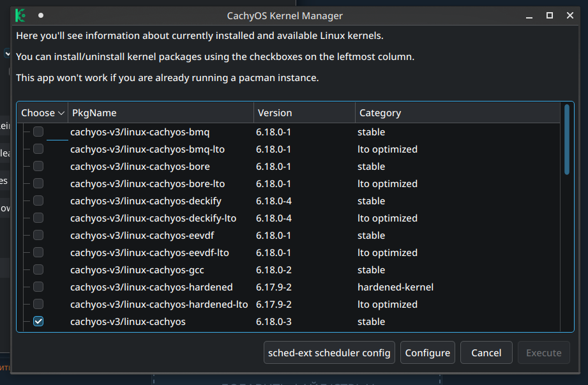This screenshot has width=588, height=385.
Task: Maximize the Kernel Manager window
Action: tap(550, 15)
